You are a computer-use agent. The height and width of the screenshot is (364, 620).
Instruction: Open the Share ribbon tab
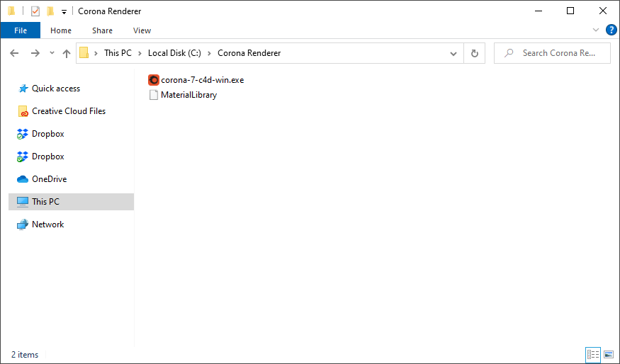[x=103, y=30]
